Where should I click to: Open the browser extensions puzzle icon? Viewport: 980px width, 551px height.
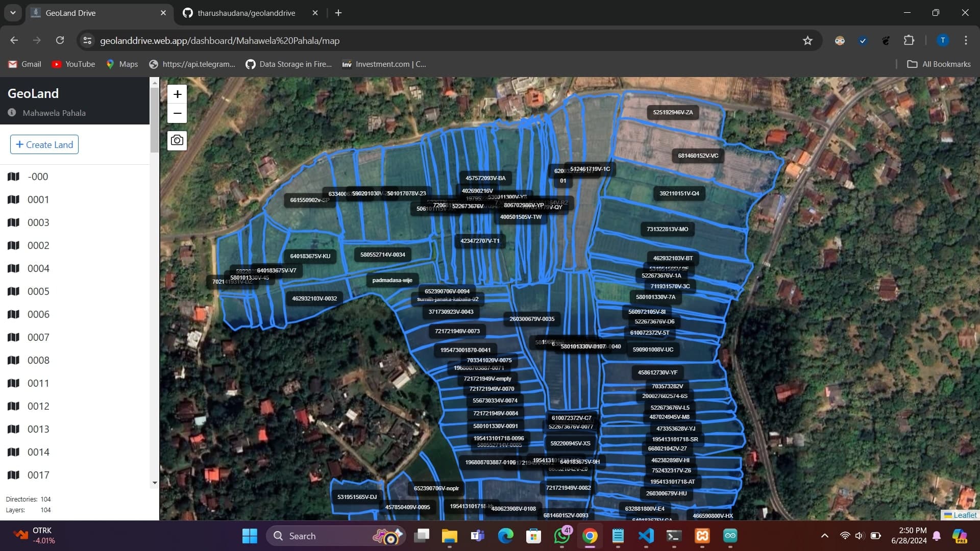pyautogui.click(x=909, y=41)
